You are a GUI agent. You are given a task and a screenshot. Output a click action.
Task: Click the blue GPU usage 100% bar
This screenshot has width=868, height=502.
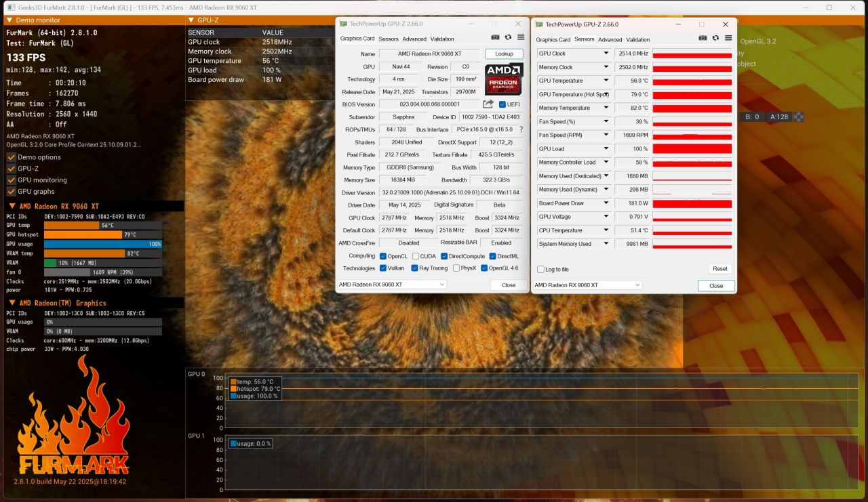[x=103, y=244]
